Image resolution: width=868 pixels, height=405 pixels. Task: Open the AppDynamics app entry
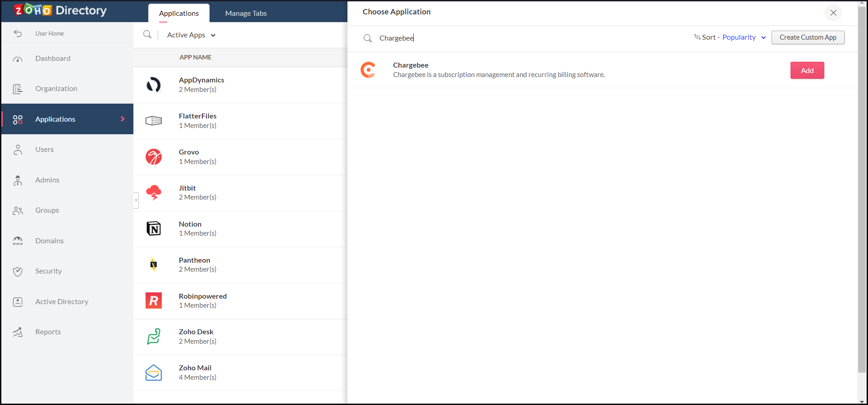[240, 85]
